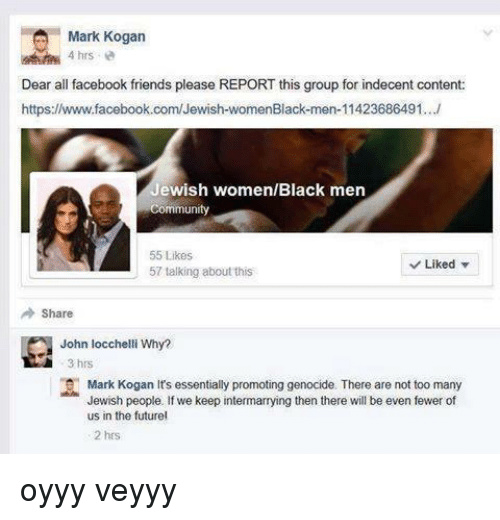Screen dimensions: 500x520
Task: Expand the Liked dropdown arrow
Action: [465, 265]
